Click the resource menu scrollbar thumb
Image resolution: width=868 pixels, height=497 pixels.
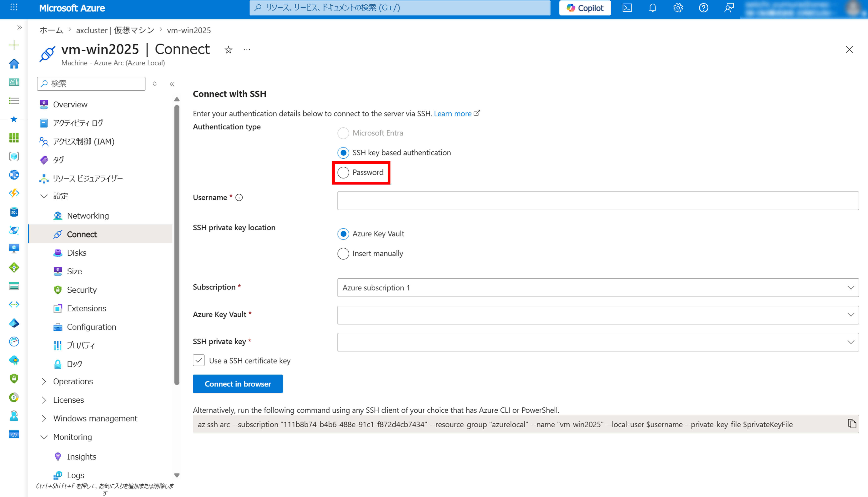pyautogui.click(x=177, y=245)
